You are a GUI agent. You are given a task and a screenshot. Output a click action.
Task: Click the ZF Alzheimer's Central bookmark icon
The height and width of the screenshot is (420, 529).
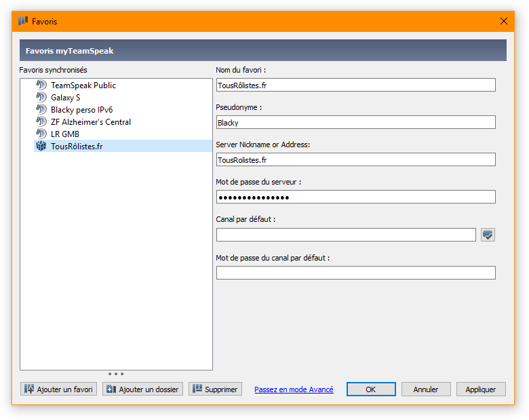click(x=41, y=122)
